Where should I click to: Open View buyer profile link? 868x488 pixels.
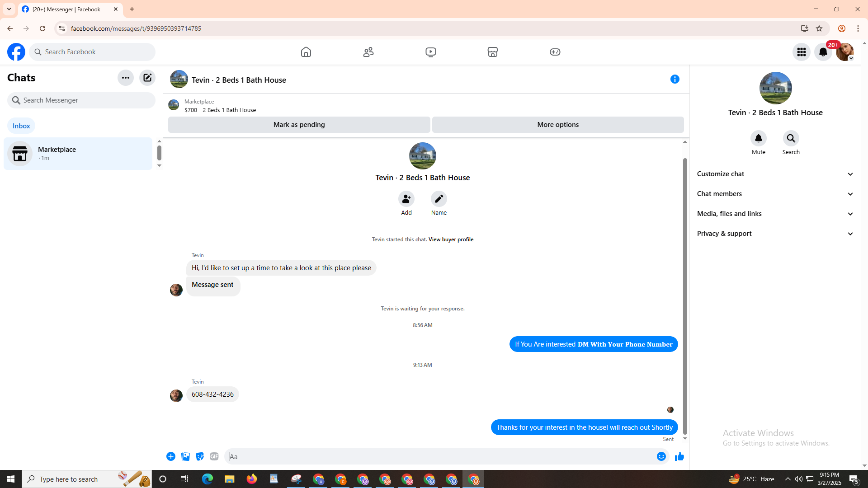pyautogui.click(x=451, y=239)
